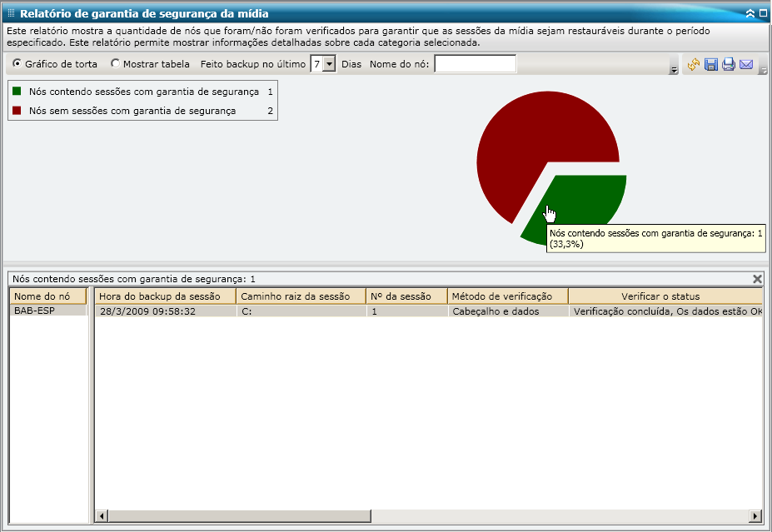Click the C: session root path cell
772x532 pixels.
pos(301,311)
